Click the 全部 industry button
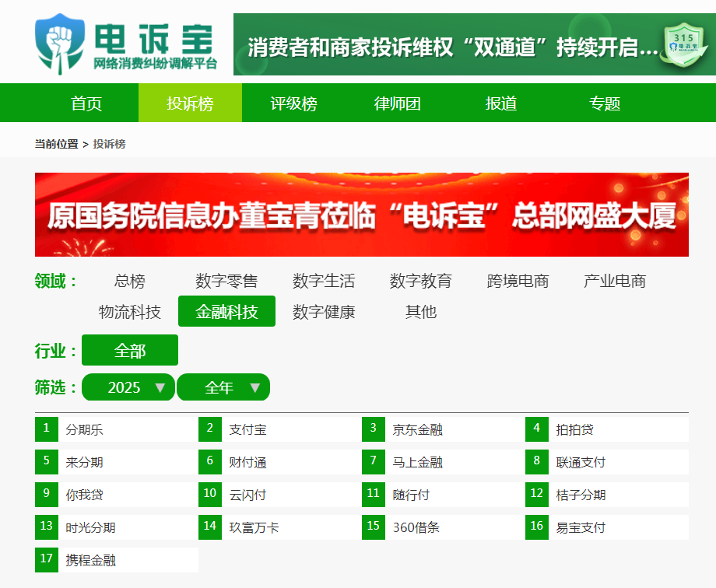 [x=130, y=350]
